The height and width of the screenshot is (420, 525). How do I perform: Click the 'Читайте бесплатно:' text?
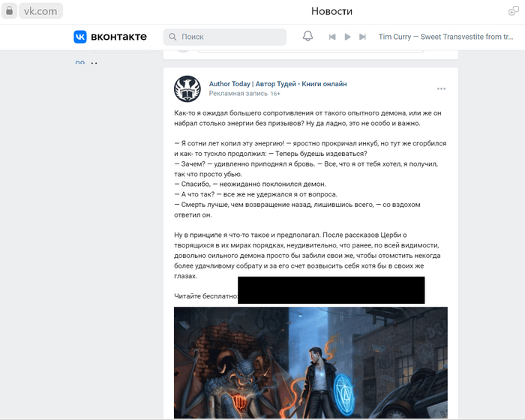click(x=206, y=296)
